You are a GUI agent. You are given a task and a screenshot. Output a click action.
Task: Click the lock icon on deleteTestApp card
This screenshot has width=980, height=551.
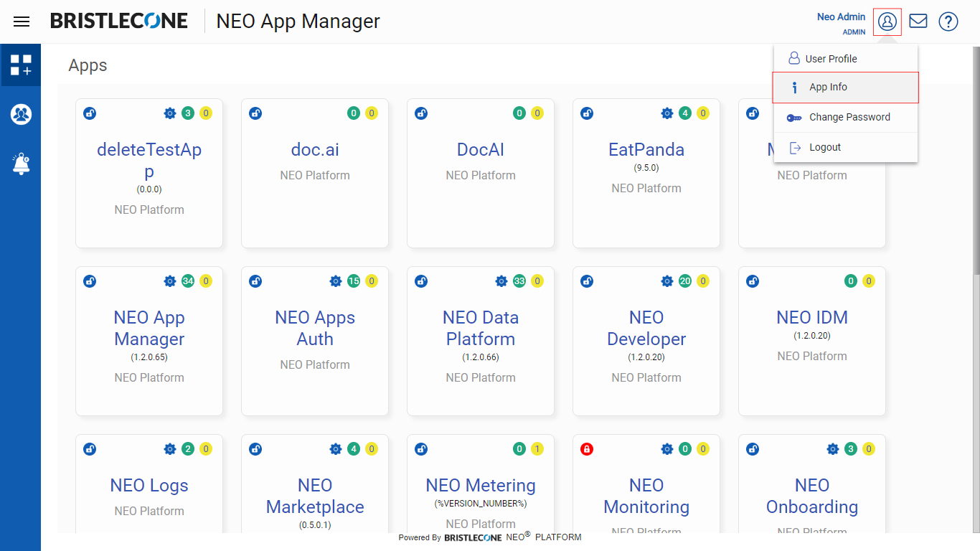click(x=90, y=113)
